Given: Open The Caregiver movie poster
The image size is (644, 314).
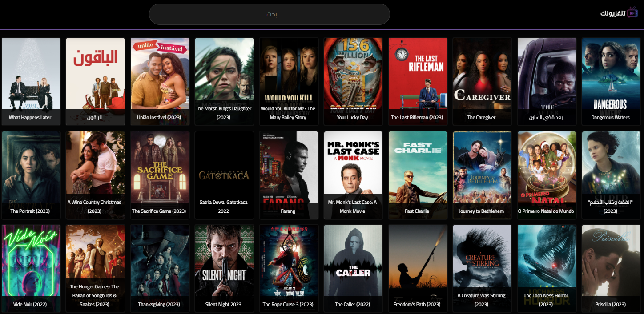Looking at the screenshot, I should [x=483, y=81].
